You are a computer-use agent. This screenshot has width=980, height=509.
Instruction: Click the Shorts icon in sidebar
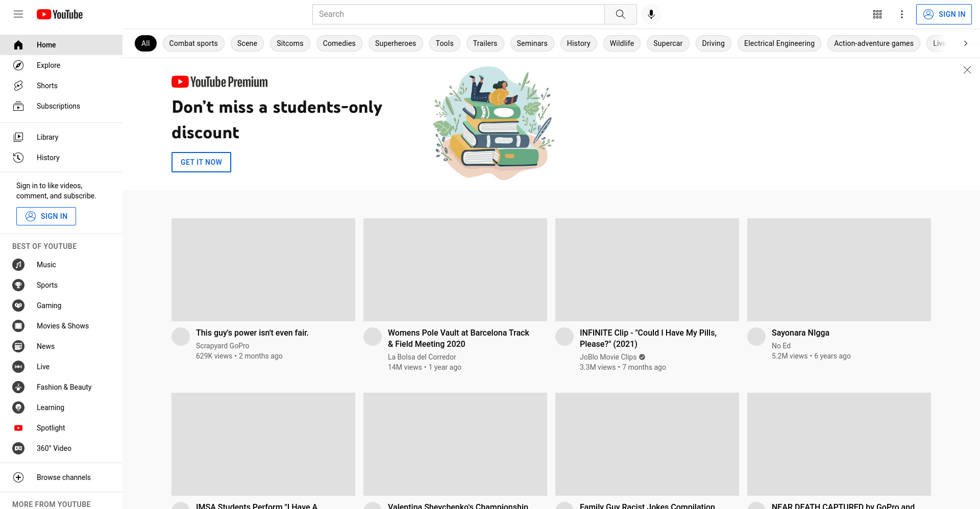click(18, 86)
